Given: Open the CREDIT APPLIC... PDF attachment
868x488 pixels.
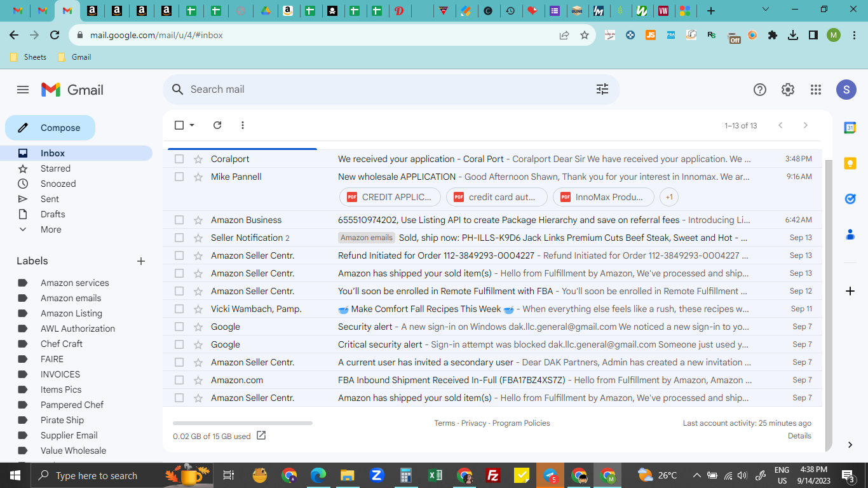Looking at the screenshot, I should point(390,197).
